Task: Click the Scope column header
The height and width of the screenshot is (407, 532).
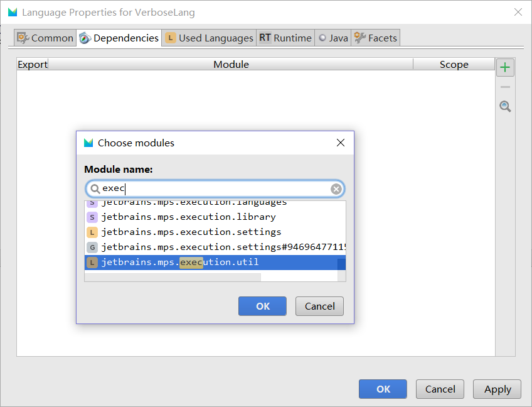Action: pos(454,65)
